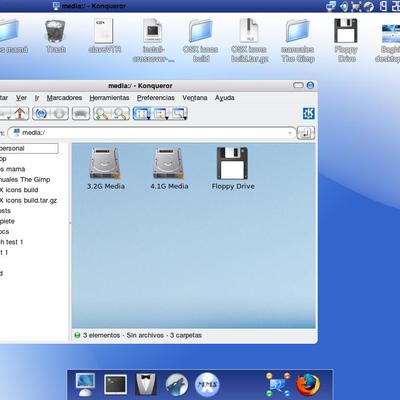Viewport: 400px width, 400px height.
Task: Open the Marcadores menu
Action: 64,98
